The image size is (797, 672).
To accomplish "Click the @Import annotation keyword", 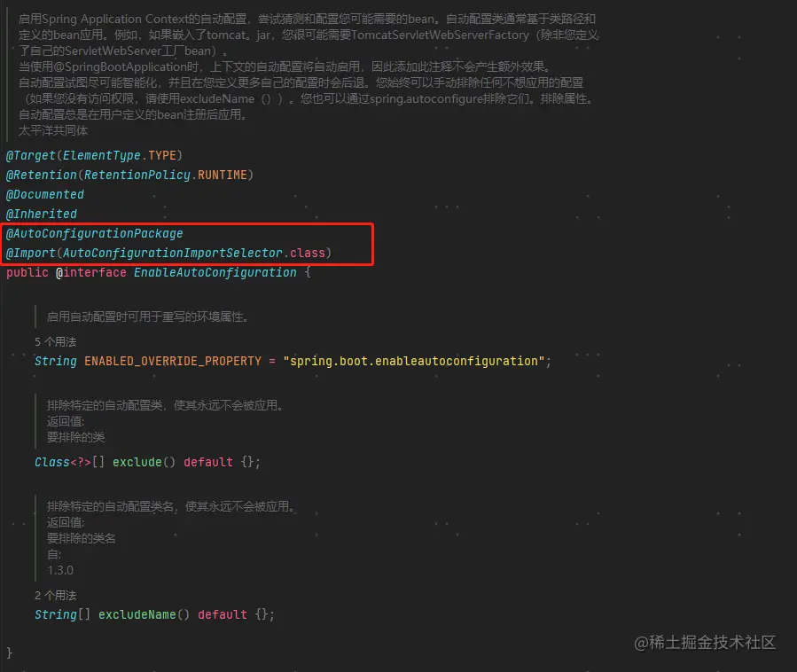I will tap(30, 254).
